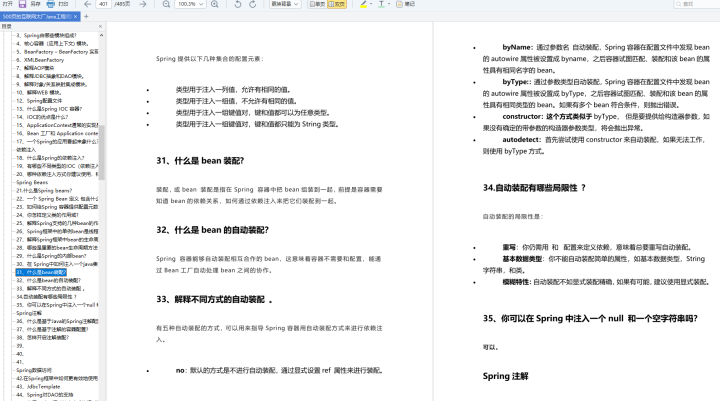Open the text tool dropdown arrow
Viewport: 720px width, 401px height.
click(389, 4)
